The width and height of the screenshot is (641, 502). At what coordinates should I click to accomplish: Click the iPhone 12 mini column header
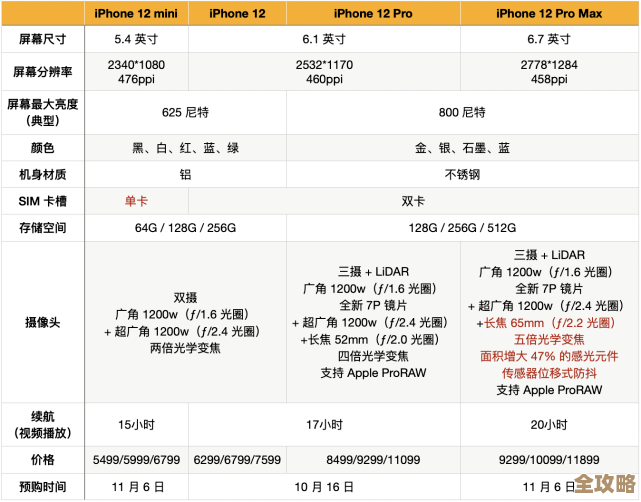136,13
